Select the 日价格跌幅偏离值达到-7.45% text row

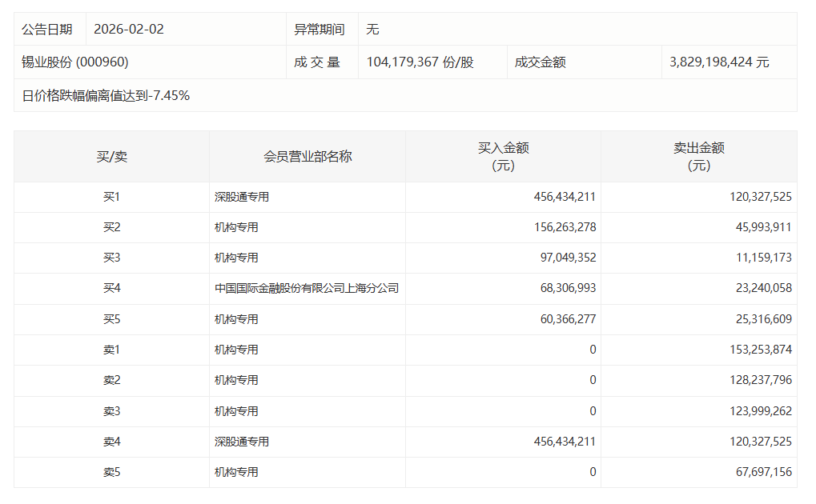(x=106, y=96)
